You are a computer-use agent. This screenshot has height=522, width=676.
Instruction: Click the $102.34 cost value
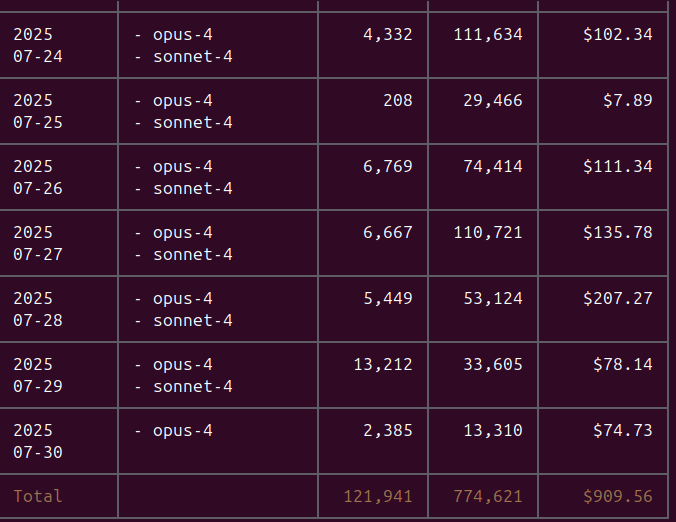pos(617,35)
